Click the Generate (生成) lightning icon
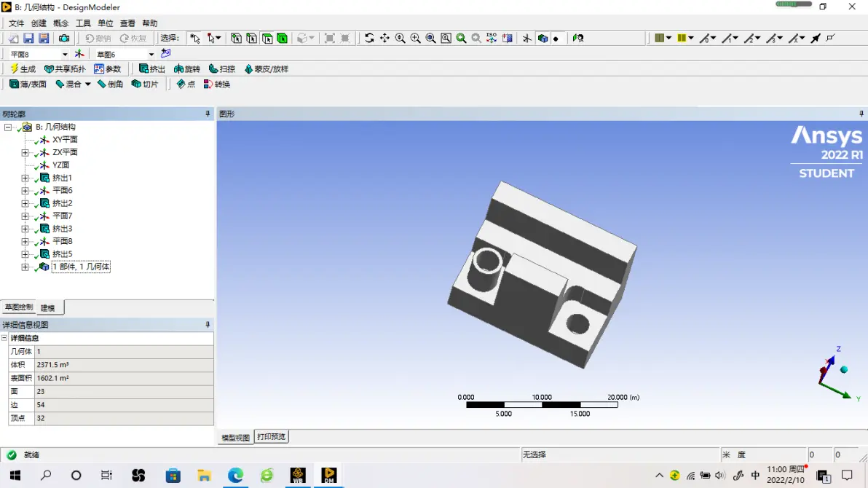This screenshot has width=868, height=488. (14, 68)
